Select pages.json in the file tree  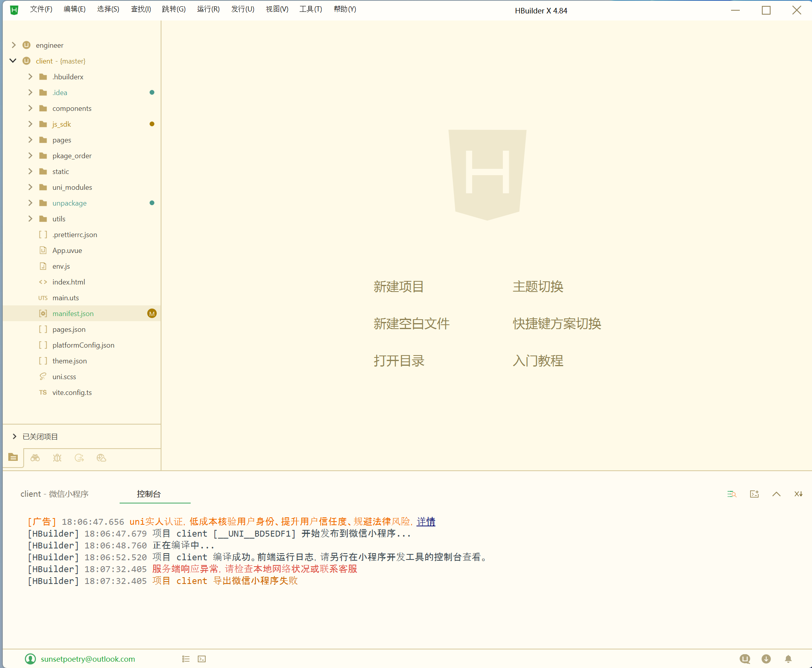[69, 329]
